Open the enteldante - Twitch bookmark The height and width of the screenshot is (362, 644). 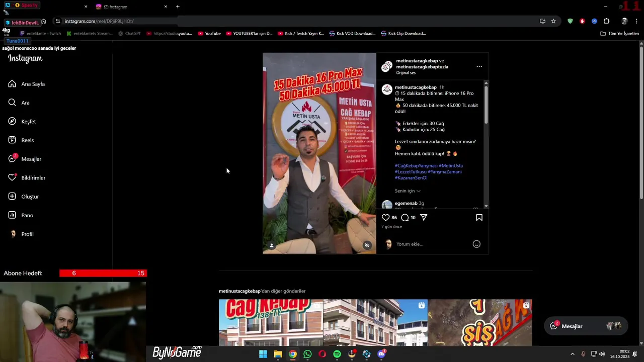(40, 34)
